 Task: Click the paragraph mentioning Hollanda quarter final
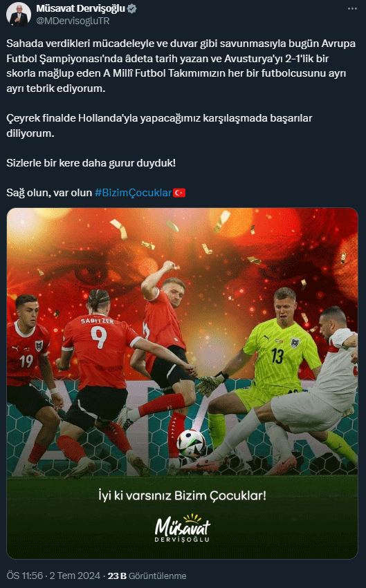pos(159,126)
